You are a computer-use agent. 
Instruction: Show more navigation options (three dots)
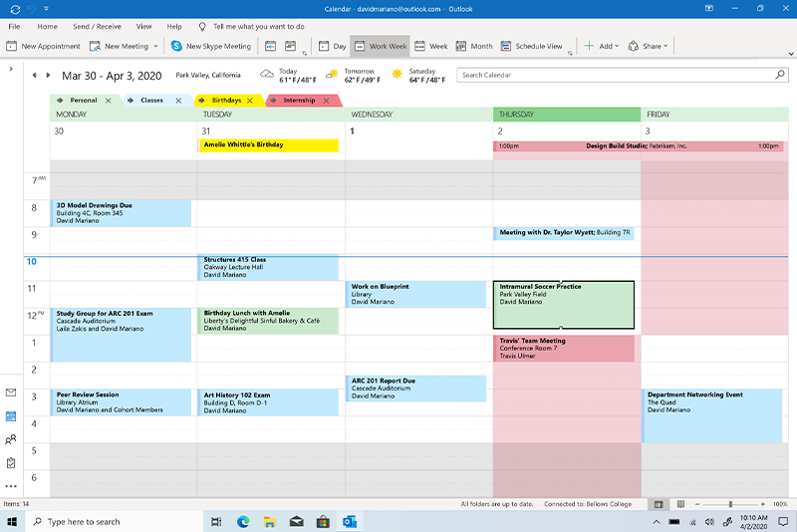(11, 486)
